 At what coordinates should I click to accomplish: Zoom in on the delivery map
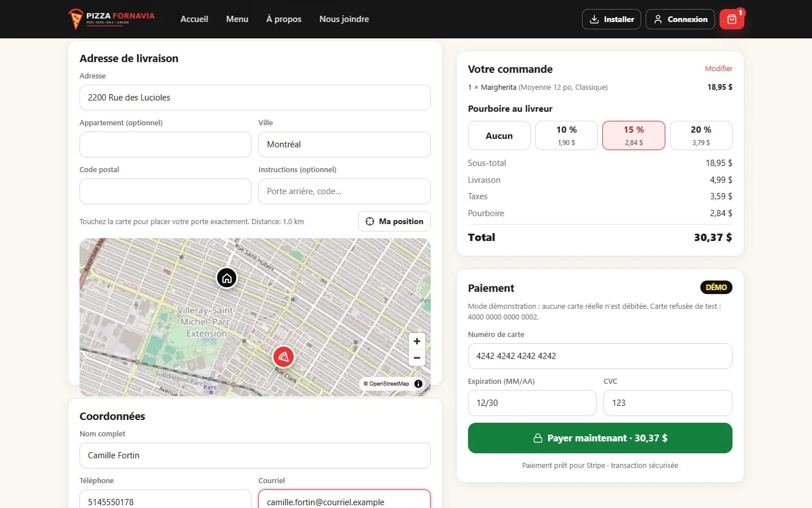pos(417,341)
